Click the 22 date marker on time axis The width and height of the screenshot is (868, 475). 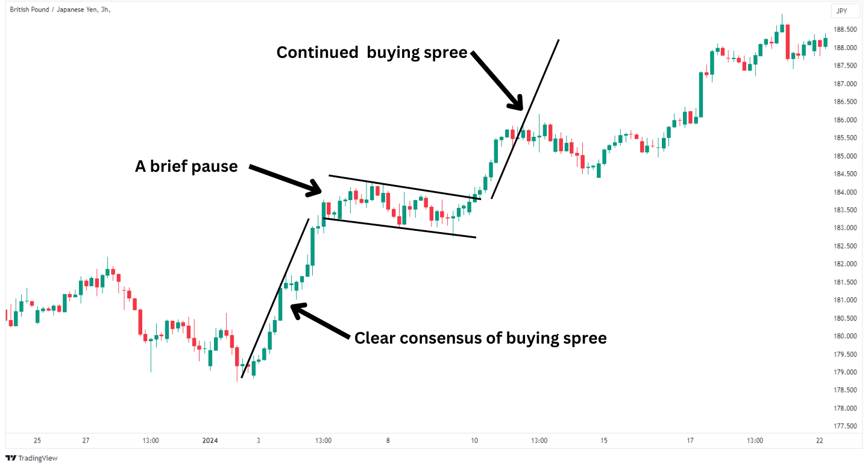pos(820,441)
